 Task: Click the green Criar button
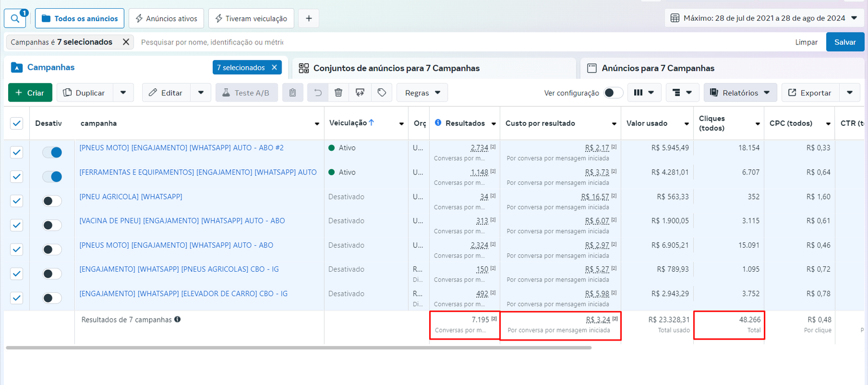30,93
